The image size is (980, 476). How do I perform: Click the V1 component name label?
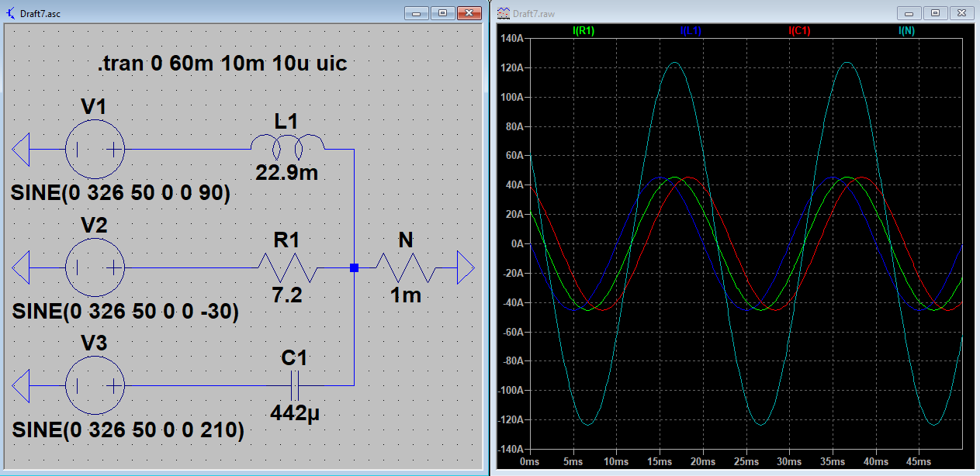point(94,108)
